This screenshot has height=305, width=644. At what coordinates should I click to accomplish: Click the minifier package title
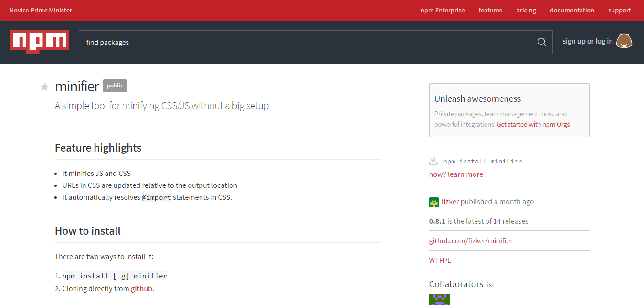pyautogui.click(x=77, y=86)
